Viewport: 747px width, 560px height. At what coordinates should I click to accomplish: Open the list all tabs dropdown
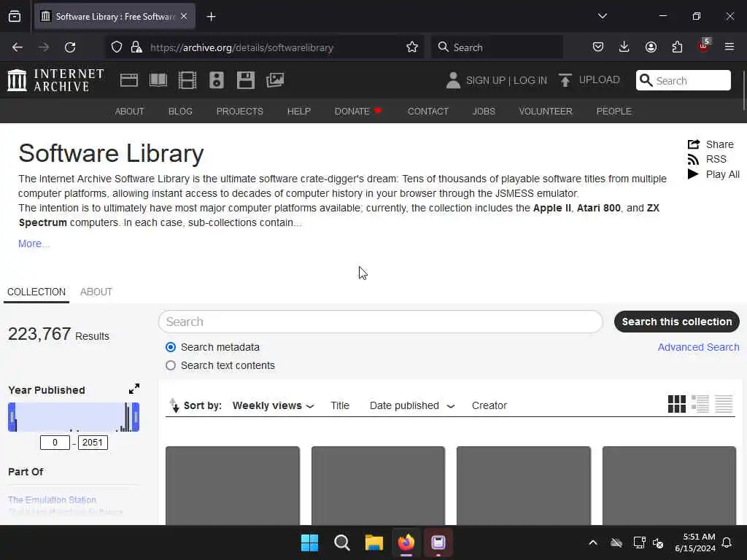[x=602, y=16]
